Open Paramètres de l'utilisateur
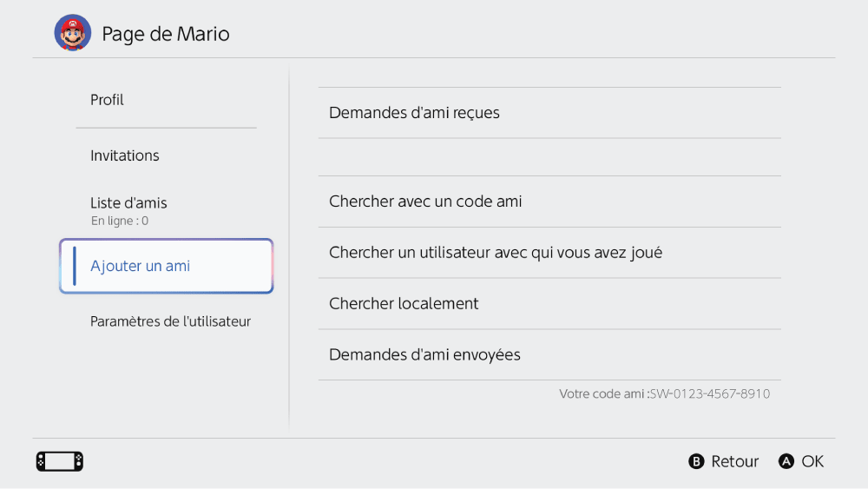The height and width of the screenshot is (489, 868). [x=170, y=321]
